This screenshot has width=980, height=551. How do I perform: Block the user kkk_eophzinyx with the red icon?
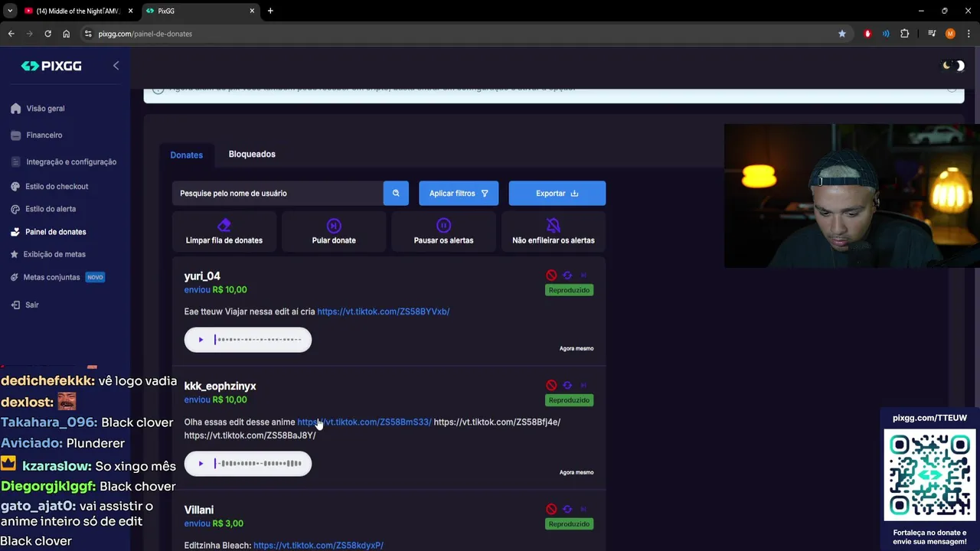click(x=551, y=386)
